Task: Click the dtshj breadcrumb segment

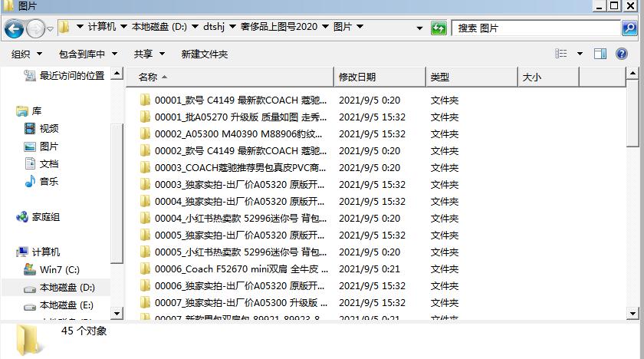Action: coord(214,27)
